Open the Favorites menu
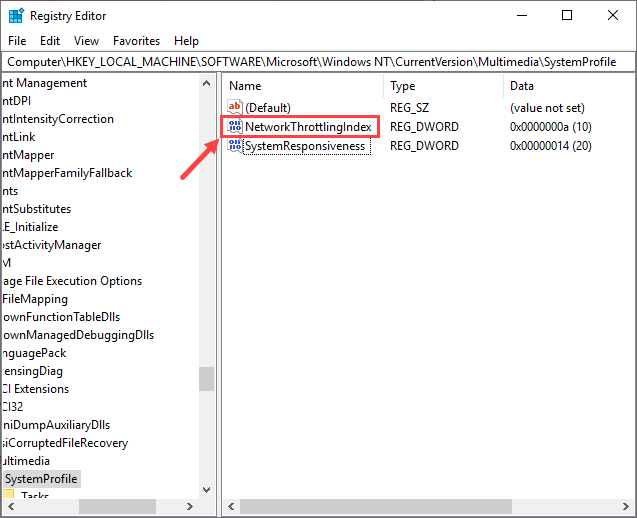The image size is (637, 518). coord(136,41)
